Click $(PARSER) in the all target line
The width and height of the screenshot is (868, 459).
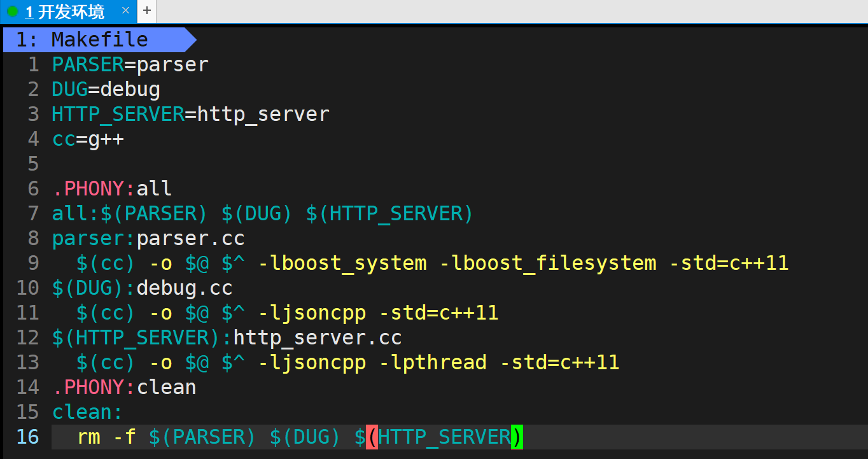pyautogui.click(x=155, y=213)
